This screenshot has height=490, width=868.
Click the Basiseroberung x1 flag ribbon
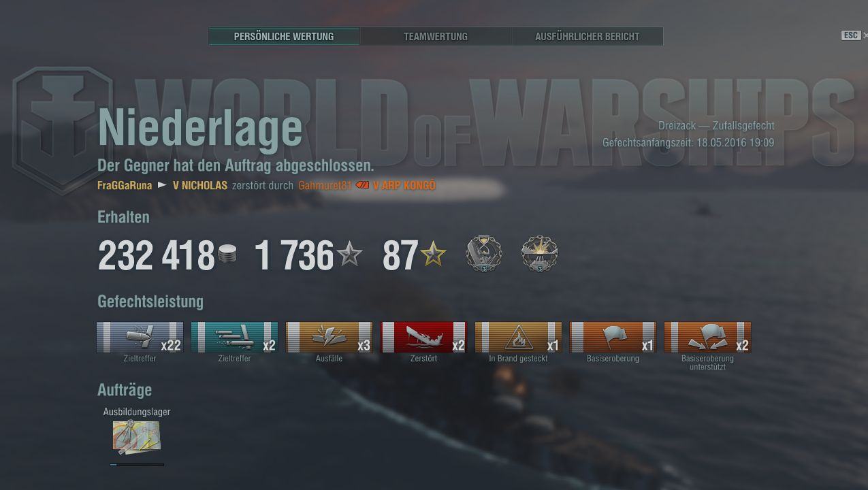[x=613, y=337]
